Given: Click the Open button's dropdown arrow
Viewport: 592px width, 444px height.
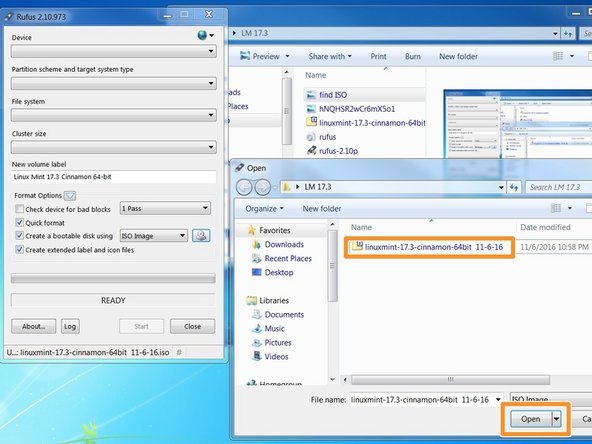Looking at the screenshot, I should 556,419.
